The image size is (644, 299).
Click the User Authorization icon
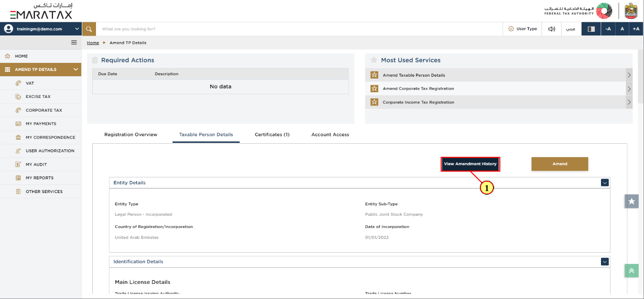coord(18,151)
